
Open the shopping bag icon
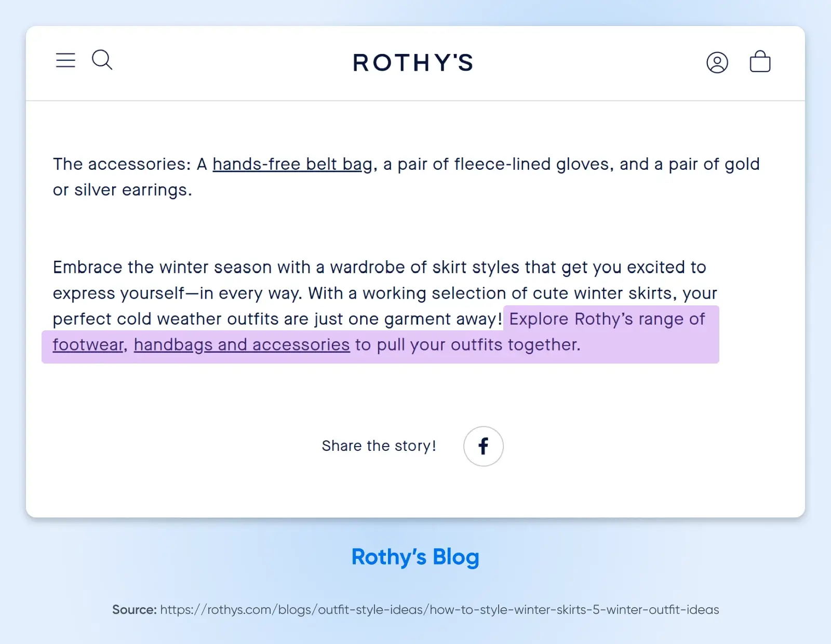coord(760,61)
